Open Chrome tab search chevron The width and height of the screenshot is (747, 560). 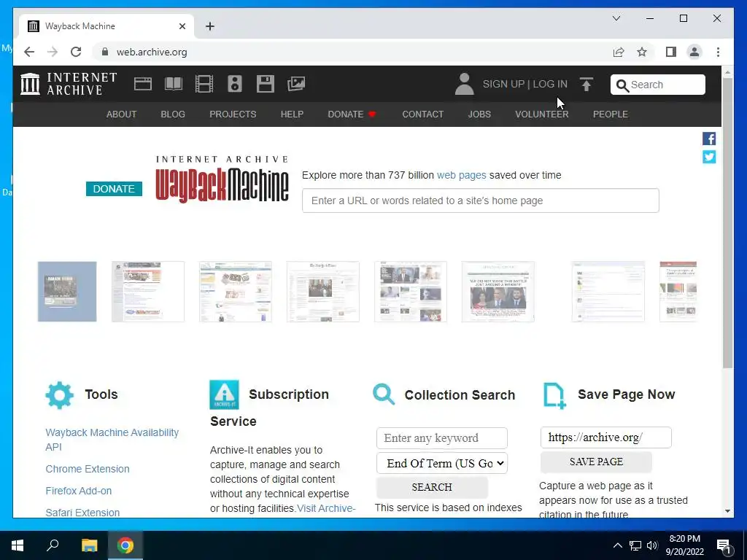[x=616, y=18]
